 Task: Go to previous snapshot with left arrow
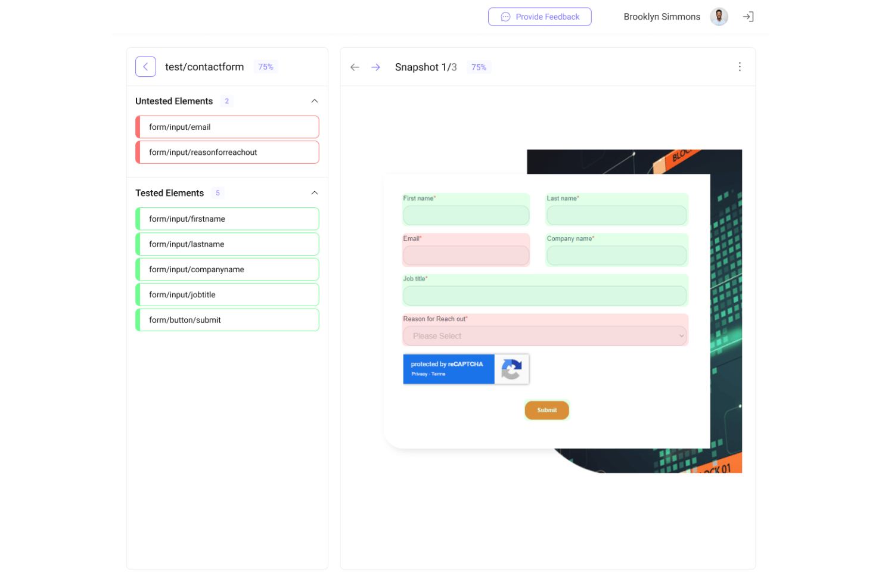pos(355,67)
